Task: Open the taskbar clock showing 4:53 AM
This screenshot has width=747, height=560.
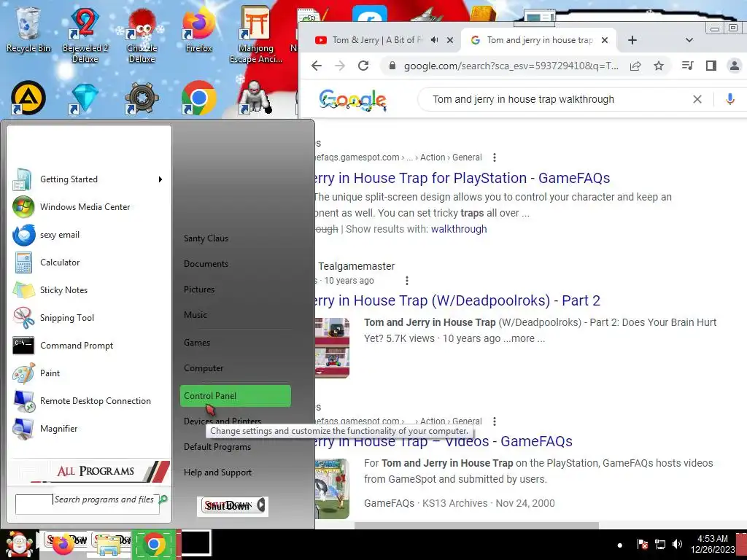Action: (x=712, y=544)
